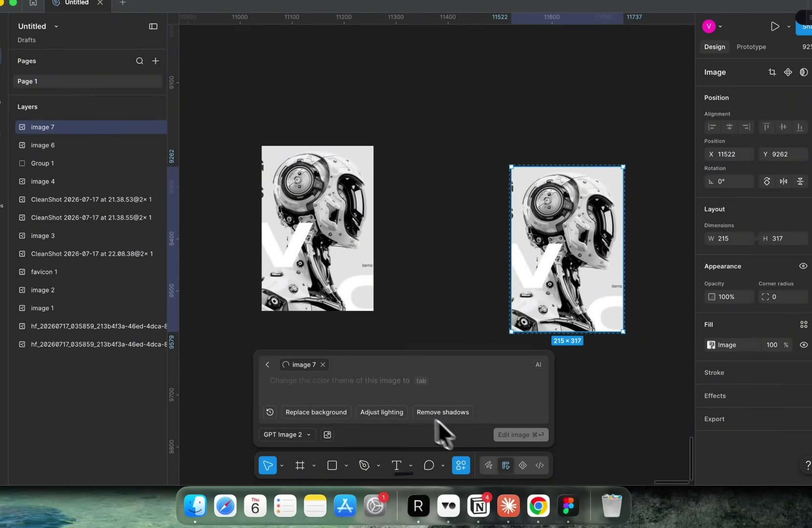Open the Actions tool in toolbar
This screenshot has width=812, height=528.
461,465
